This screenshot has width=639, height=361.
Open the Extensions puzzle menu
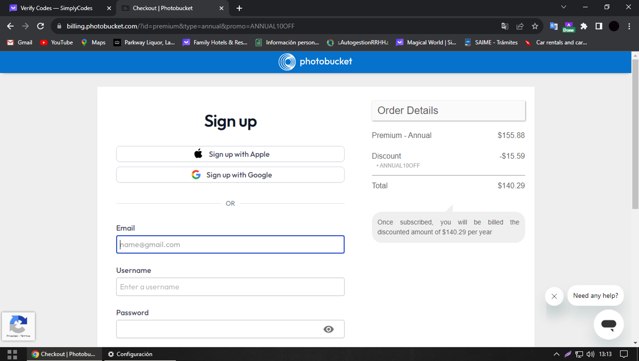click(584, 26)
